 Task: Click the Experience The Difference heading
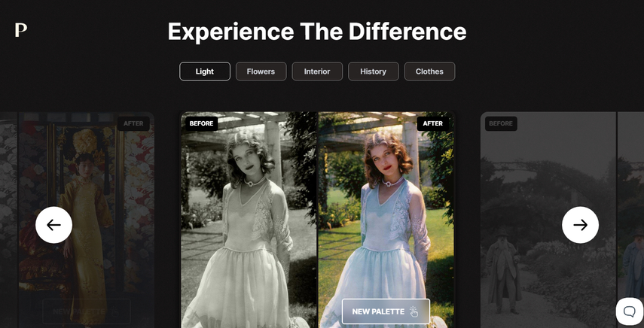317,32
